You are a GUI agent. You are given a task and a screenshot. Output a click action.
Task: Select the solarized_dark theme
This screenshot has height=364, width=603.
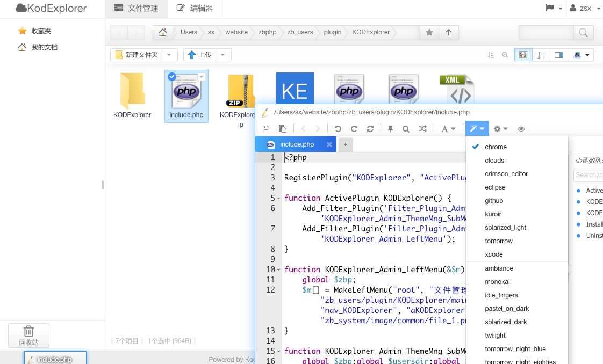tap(517, 322)
